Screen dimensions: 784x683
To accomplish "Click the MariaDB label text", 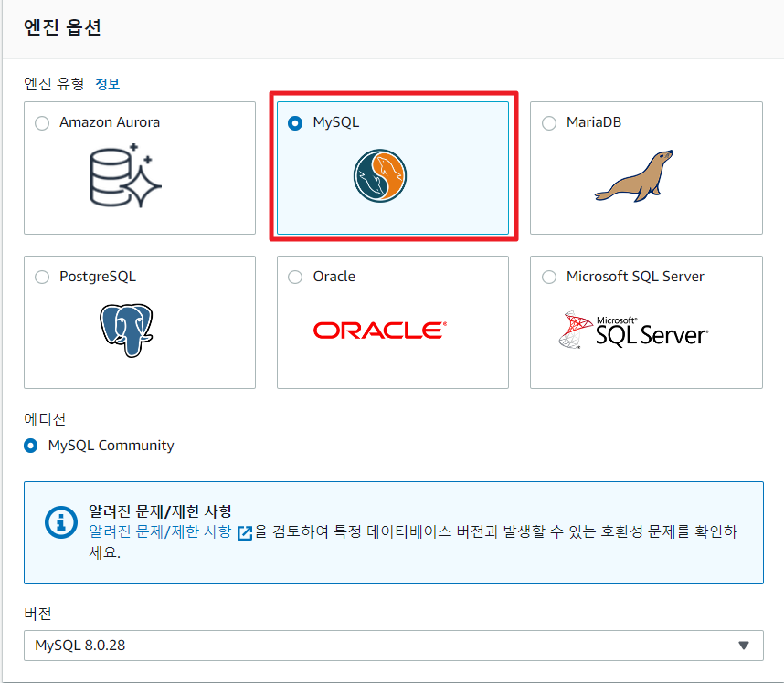I will (594, 122).
